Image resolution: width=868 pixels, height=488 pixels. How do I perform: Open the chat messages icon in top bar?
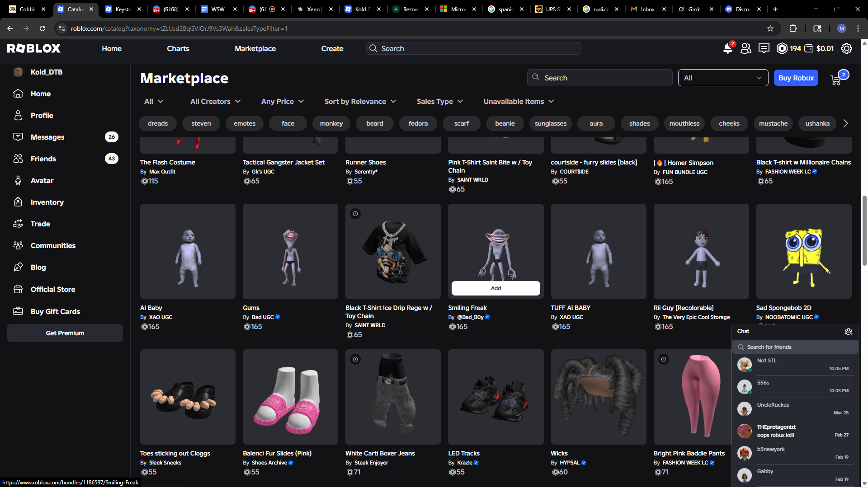coord(764,48)
